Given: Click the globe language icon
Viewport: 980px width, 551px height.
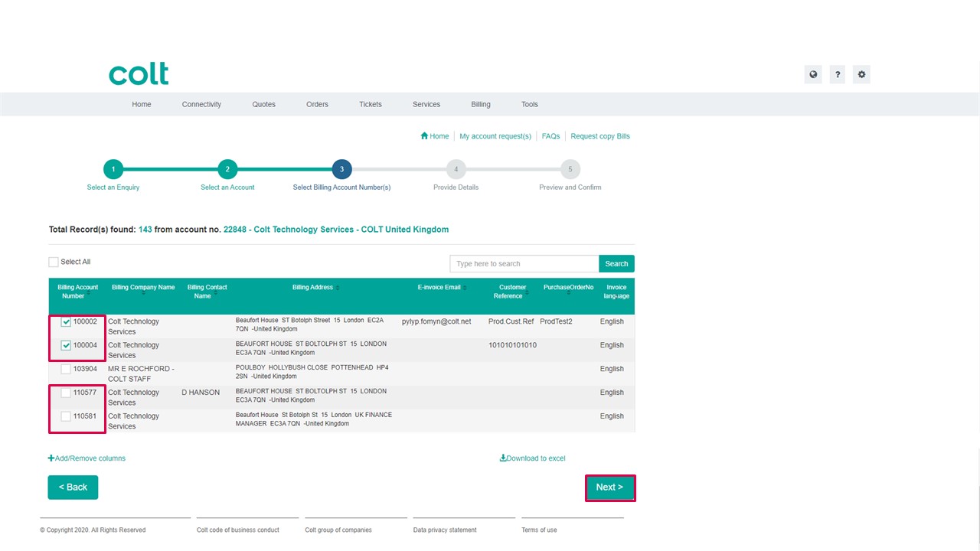Looking at the screenshot, I should 813,74.
